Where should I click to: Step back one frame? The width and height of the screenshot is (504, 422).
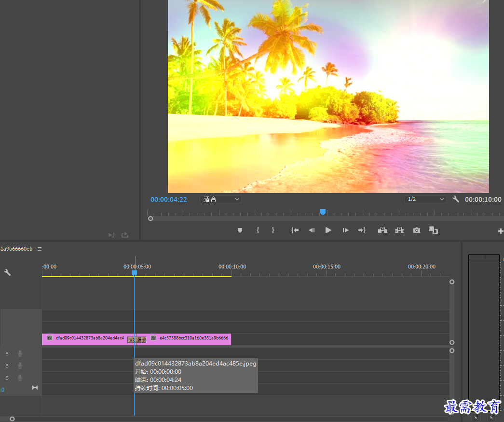[312, 230]
